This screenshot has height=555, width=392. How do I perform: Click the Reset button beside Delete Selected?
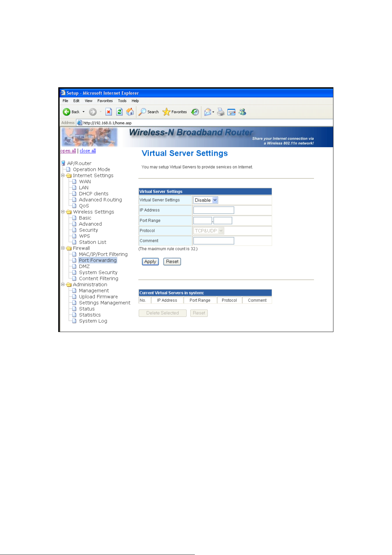[199, 313]
